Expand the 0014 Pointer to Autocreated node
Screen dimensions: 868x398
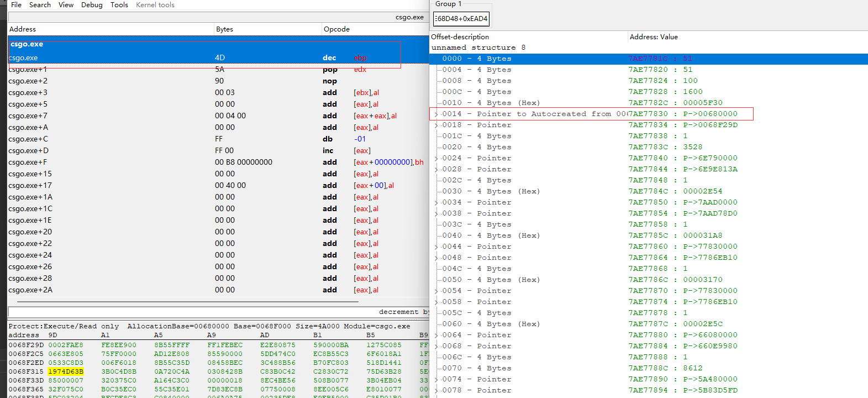436,114
